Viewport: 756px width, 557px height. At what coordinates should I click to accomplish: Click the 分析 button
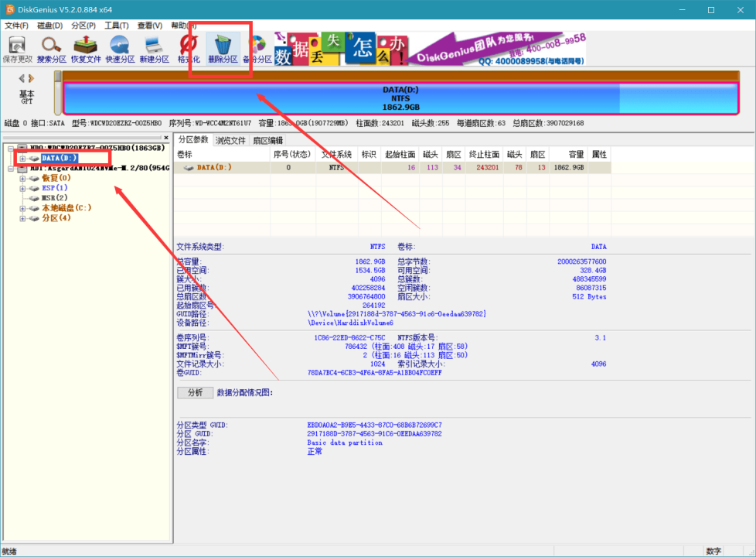tap(196, 392)
